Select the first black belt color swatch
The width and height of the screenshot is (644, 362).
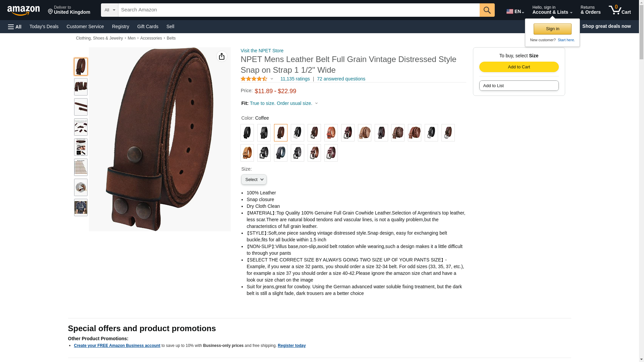point(247,133)
